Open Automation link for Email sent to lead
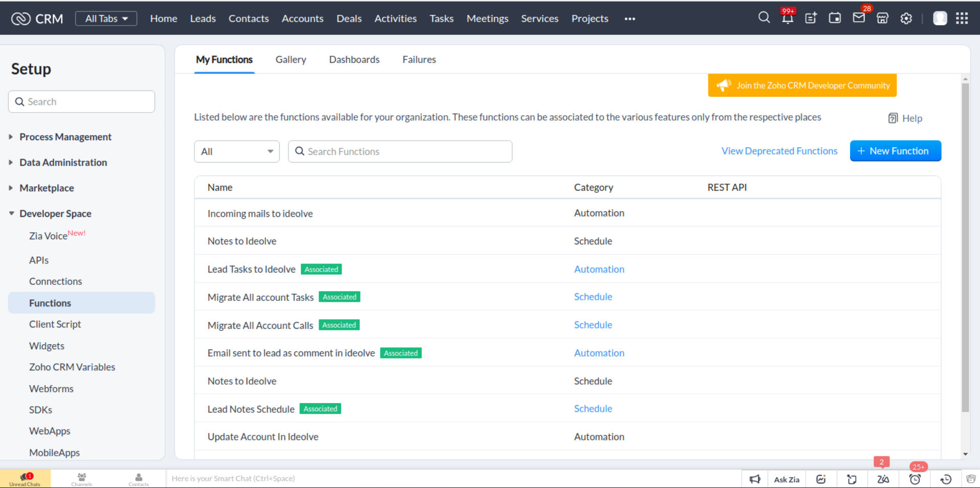This screenshot has height=488, width=980. pyautogui.click(x=599, y=353)
